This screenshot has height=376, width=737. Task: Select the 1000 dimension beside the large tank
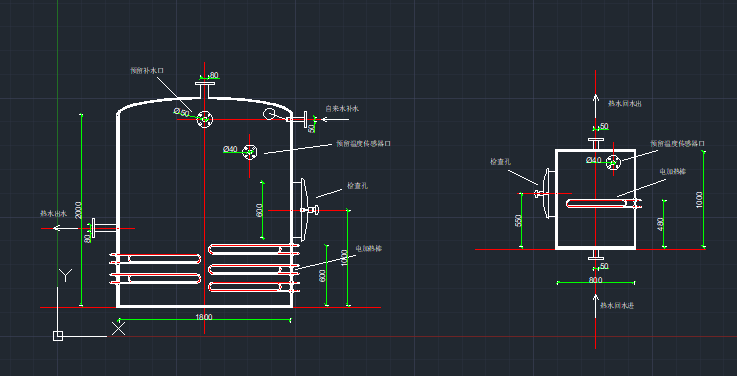point(344,258)
